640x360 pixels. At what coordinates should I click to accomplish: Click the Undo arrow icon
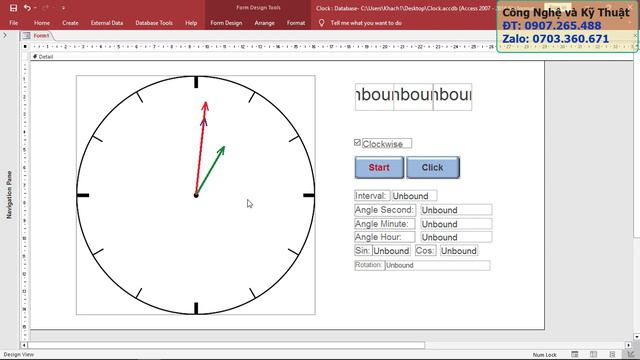(27, 8)
